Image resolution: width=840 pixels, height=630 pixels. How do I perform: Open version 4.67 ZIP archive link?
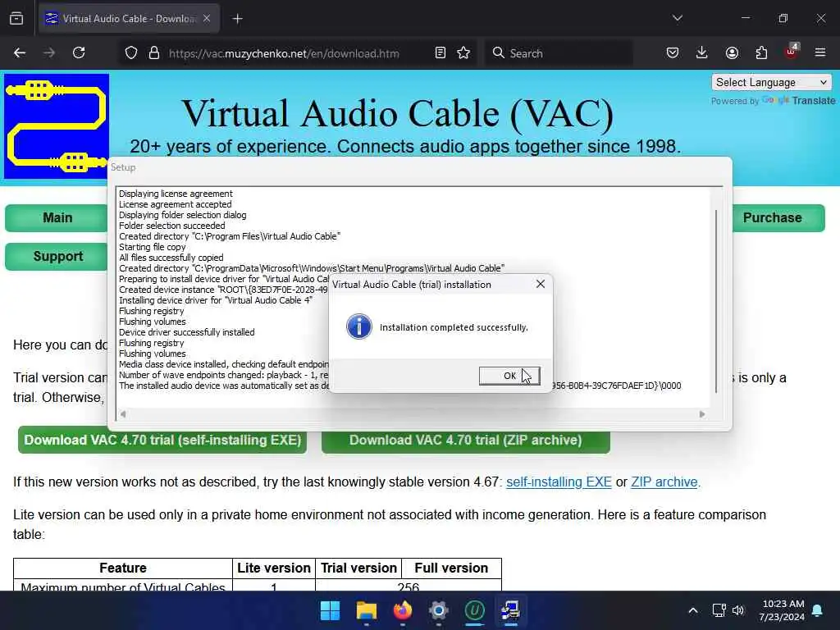coord(664,482)
